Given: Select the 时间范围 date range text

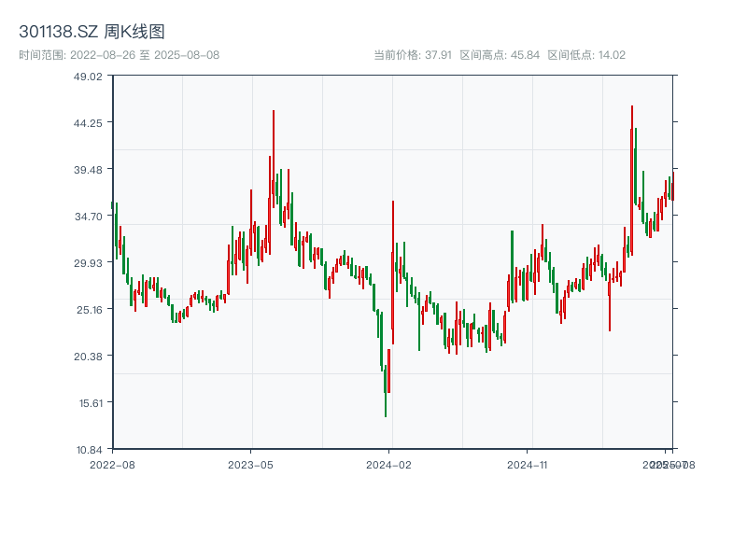Looking at the screenshot, I should (119, 55).
